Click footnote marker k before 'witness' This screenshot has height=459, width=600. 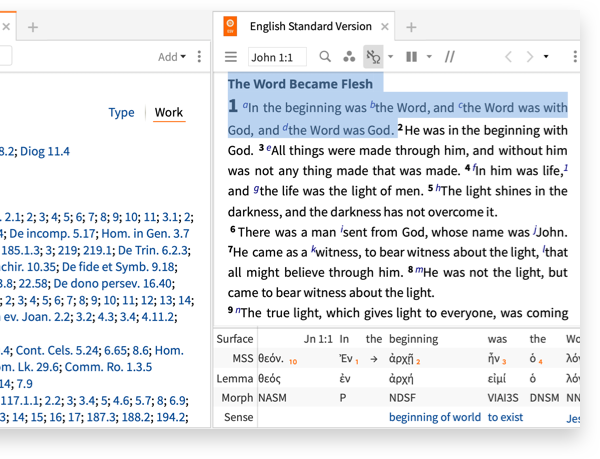pos(313,249)
